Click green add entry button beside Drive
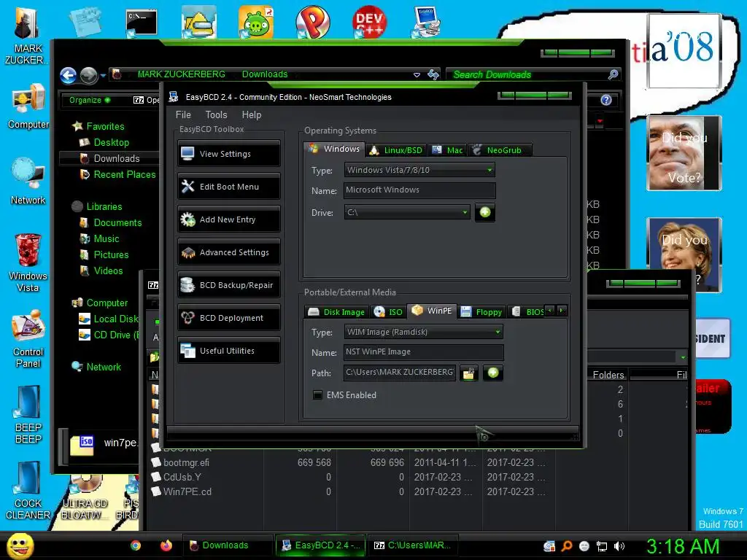 click(x=485, y=212)
